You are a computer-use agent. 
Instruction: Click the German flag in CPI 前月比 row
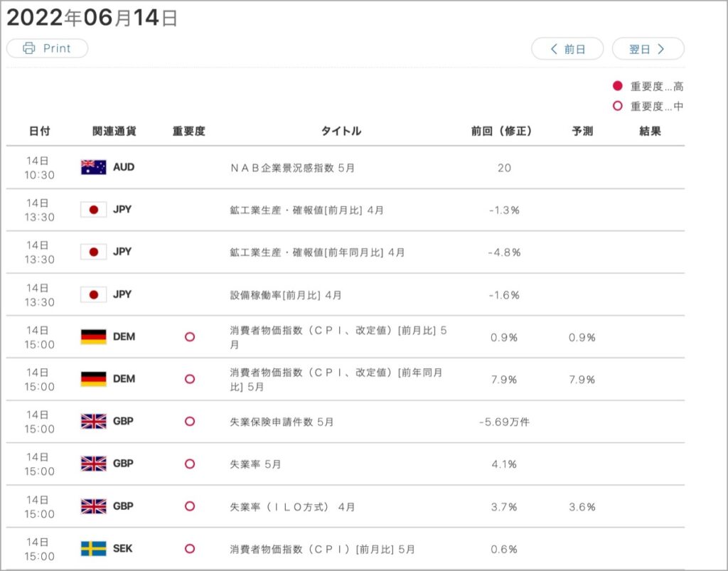pyautogui.click(x=93, y=336)
